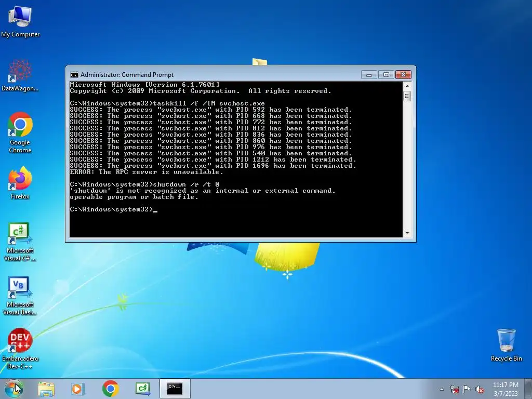
Task: Click the line with PID 540 terminated
Action: coord(211,153)
